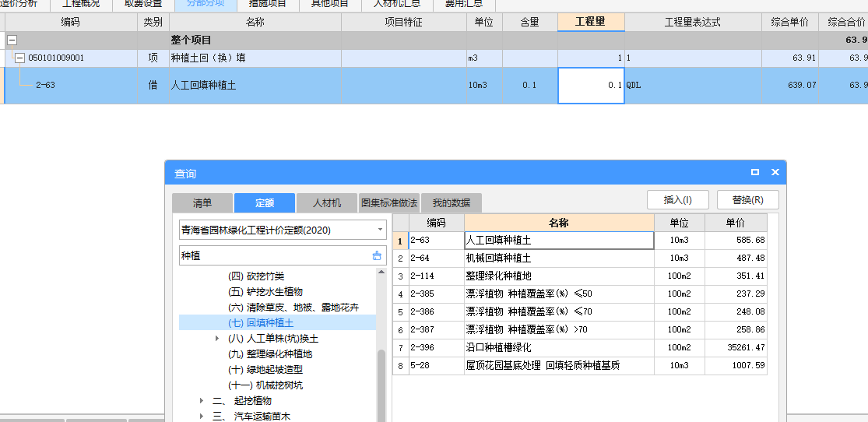Select result row 2-63 人工回填种植土
Screen dimensions: 868x422
tap(580, 241)
